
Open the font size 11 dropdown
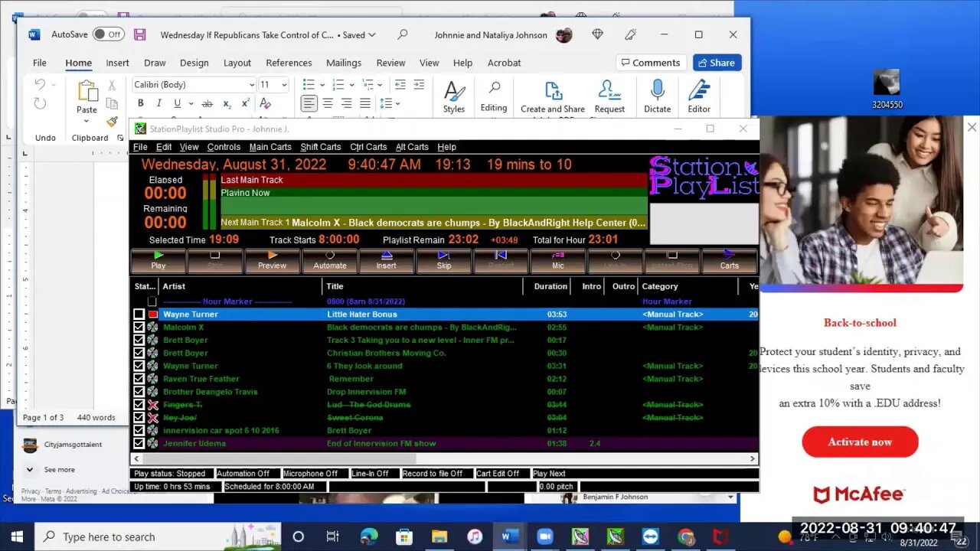(x=284, y=85)
